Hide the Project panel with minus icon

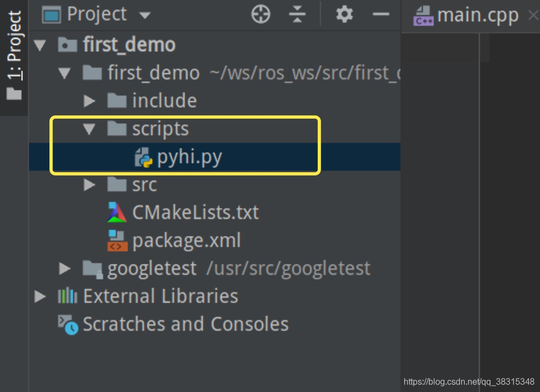[381, 14]
